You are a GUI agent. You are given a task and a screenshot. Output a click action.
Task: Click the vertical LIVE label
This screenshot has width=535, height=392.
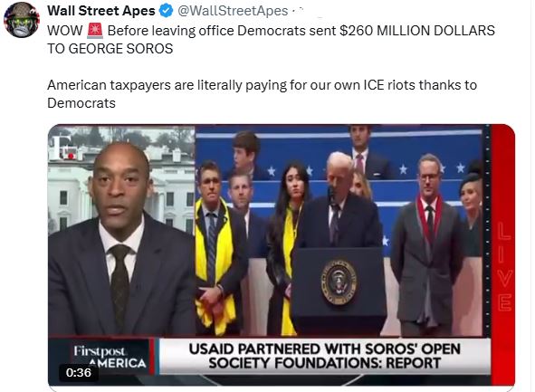(x=504, y=266)
